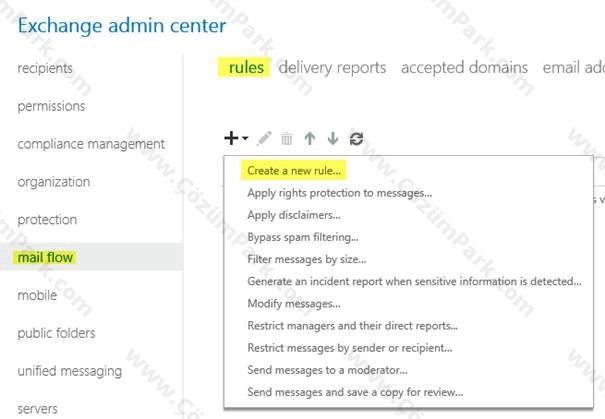Open the accepted domains tab
Image resolution: width=605 pixels, height=419 pixels.
pos(464,68)
